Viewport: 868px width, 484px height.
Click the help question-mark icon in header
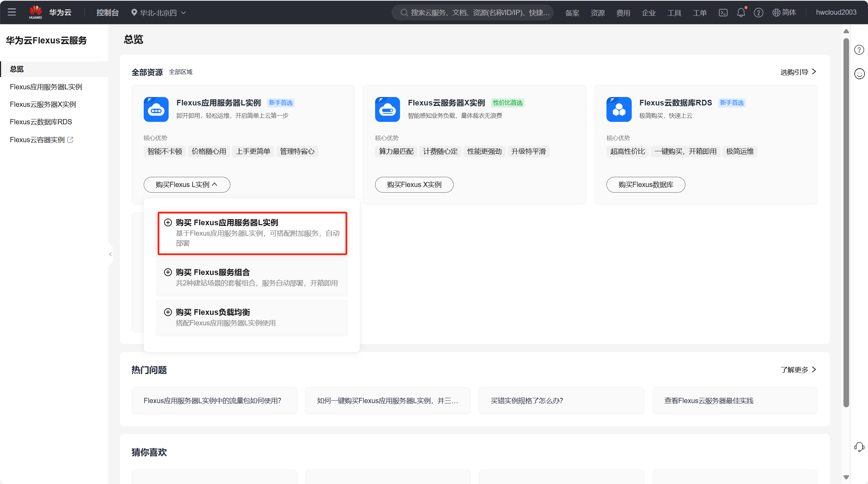coord(758,13)
